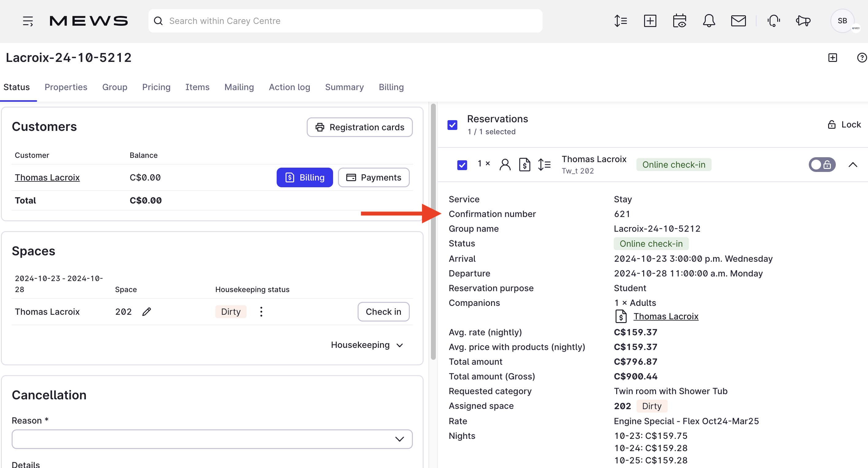Switch to the Pricing tab
The height and width of the screenshot is (468, 868).
[x=156, y=87]
